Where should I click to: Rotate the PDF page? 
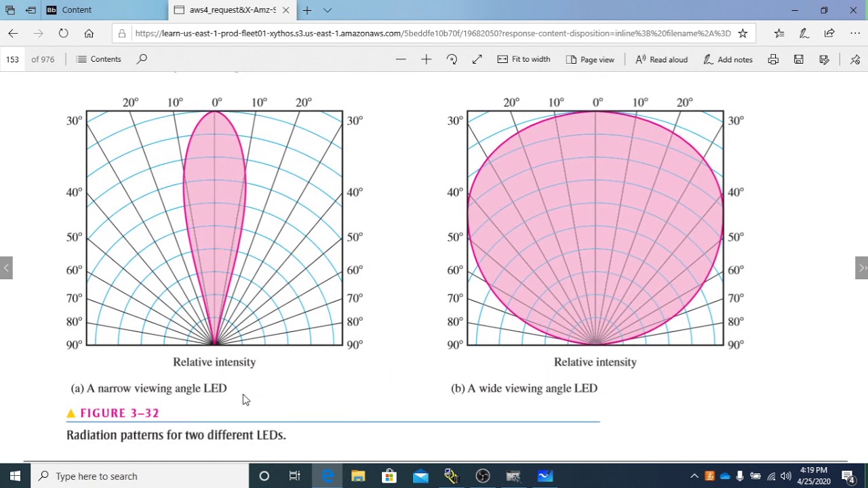(452, 60)
